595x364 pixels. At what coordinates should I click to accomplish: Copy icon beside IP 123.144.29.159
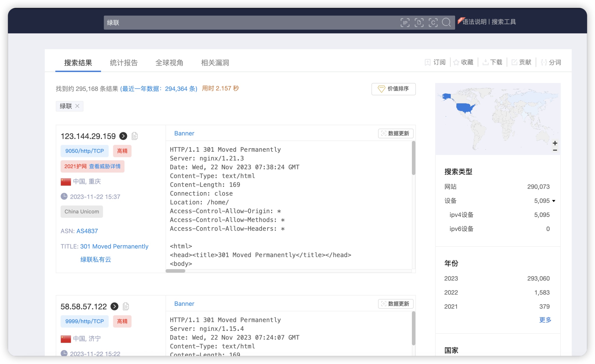click(x=135, y=136)
